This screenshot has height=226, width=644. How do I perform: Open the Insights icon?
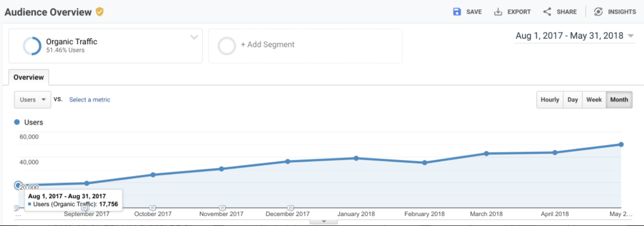598,12
